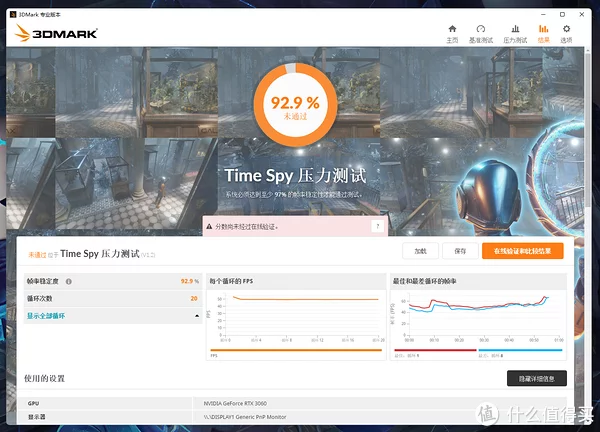The height and width of the screenshot is (432, 600).
Task: Click the Save (保存) button
Action: point(460,251)
